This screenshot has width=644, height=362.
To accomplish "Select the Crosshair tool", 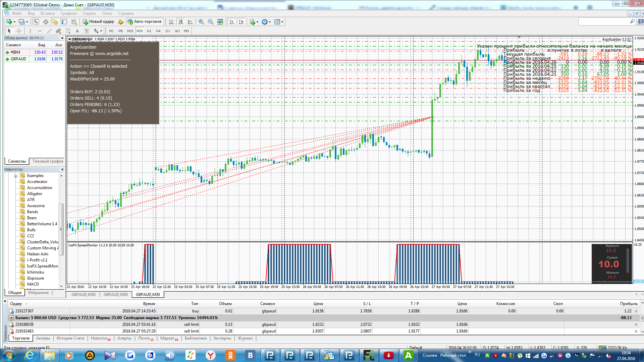I will coord(19,31).
